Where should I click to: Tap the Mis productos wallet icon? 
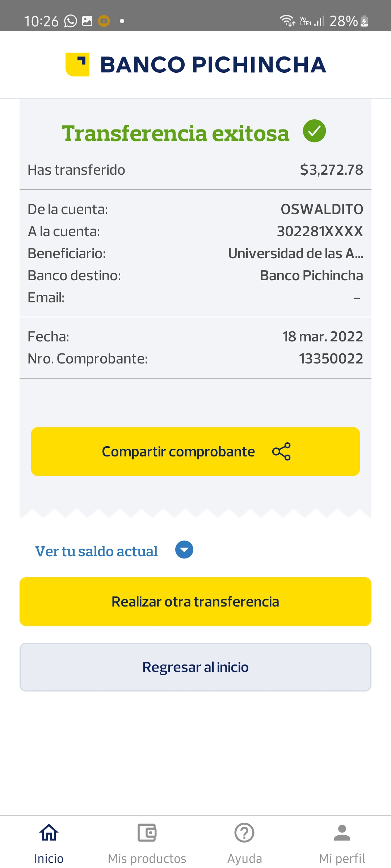point(147,833)
